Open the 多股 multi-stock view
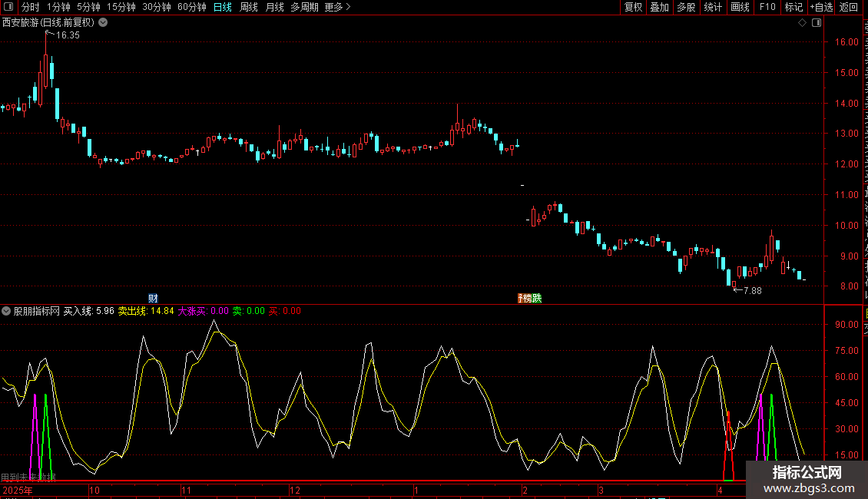 point(687,7)
